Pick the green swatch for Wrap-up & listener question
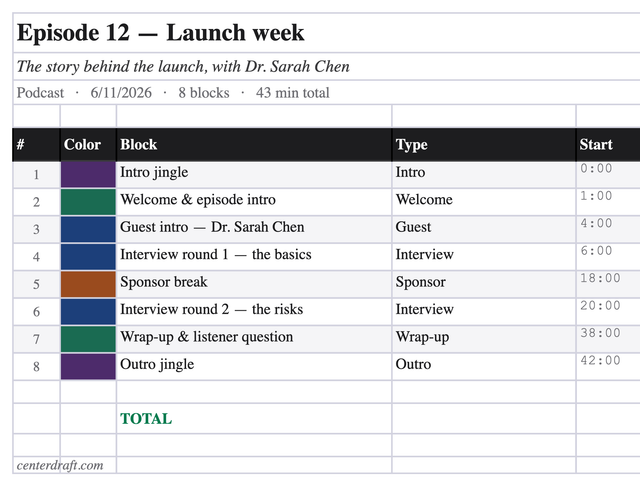 (88, 339)
